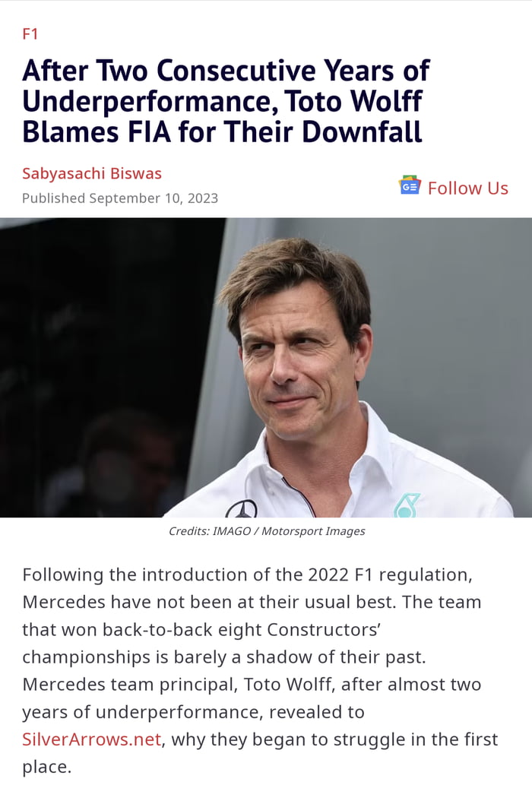Open the F1 category tag
Viewport: 532px width, 788px height.
tap(30, 33)
